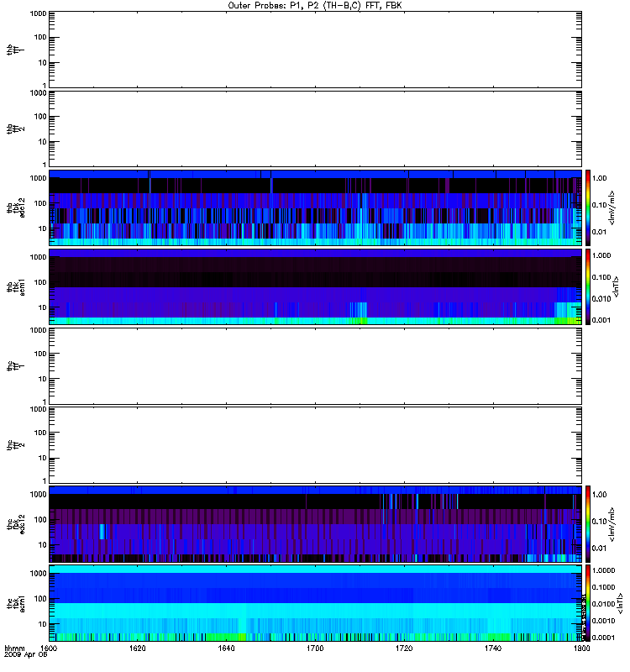Click the thc fbk edc12 y-axis title
630x672 pixels.
16,524
